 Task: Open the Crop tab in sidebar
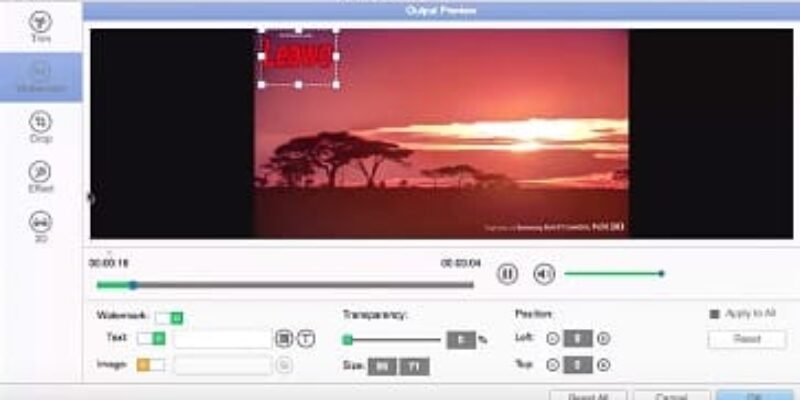click(x=40, y=128)
